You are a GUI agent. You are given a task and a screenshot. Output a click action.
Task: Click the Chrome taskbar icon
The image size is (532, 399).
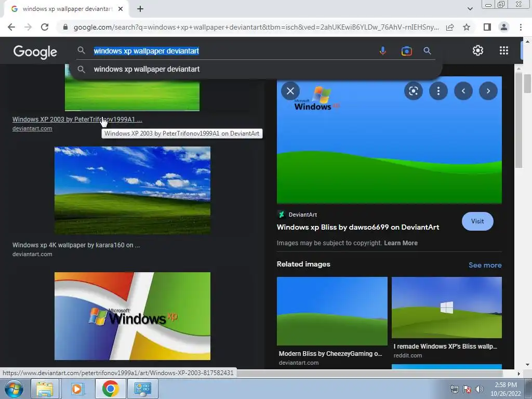(x=110, y=389)
